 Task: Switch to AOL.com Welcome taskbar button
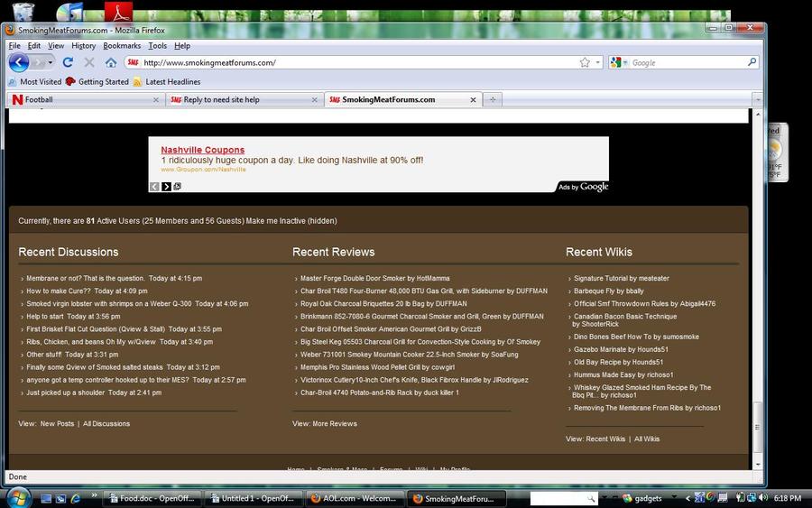pos(355,499)
